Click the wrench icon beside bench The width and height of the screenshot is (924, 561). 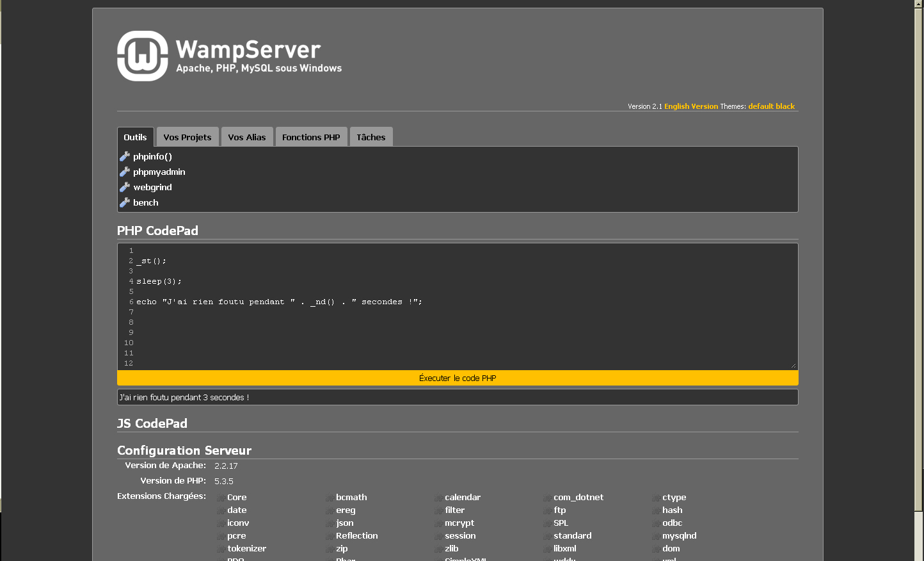point(125,202)
